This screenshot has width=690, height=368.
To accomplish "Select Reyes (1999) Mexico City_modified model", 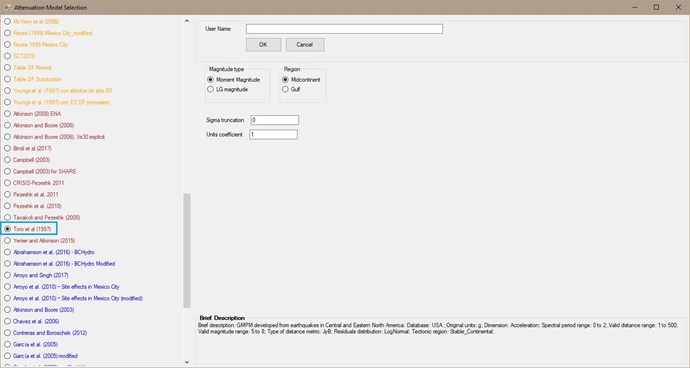I will click(48, 33).
